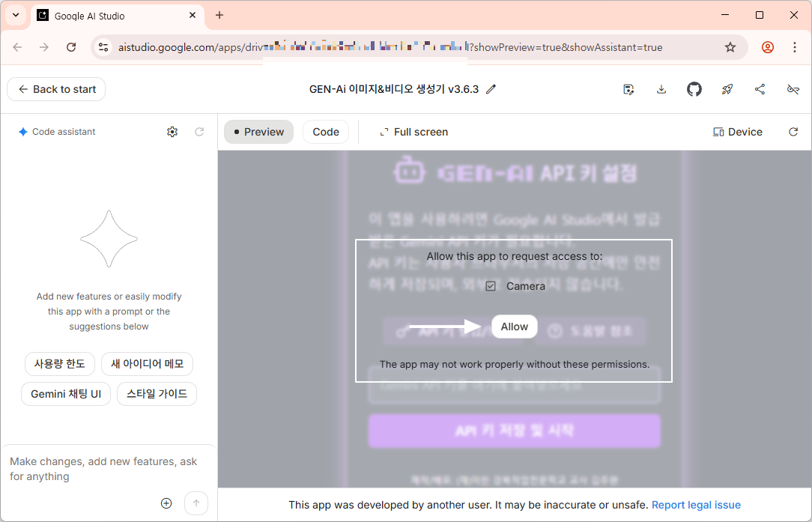Select the 스타일 가이드 suggestion
Screen dimensions: 812x522
click(x=157, y=394)
